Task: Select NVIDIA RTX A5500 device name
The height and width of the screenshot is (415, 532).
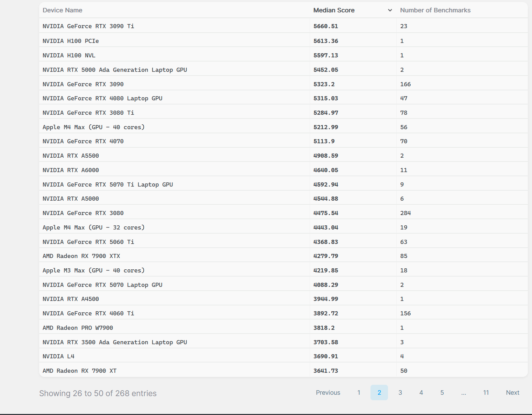Action: 71,156
